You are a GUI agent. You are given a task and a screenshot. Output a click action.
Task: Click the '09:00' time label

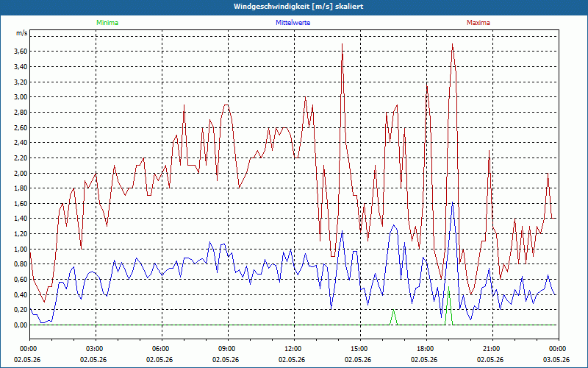pos(228,348)
